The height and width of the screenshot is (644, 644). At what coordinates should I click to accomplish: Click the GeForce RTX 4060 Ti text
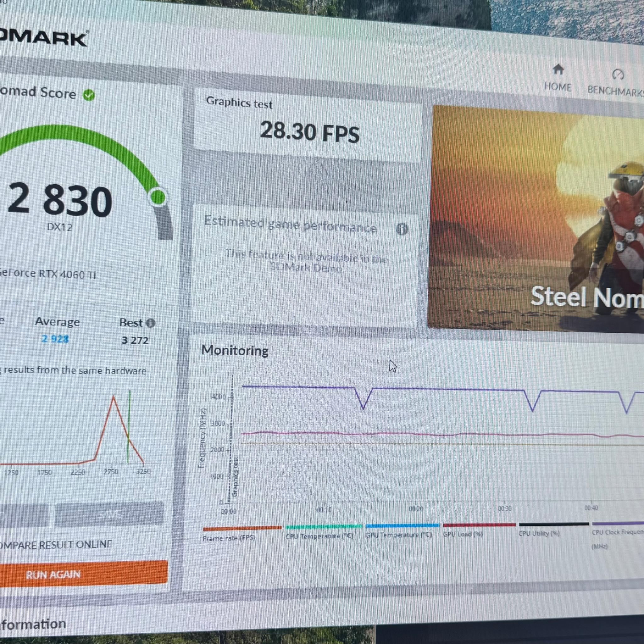point(48,274)
